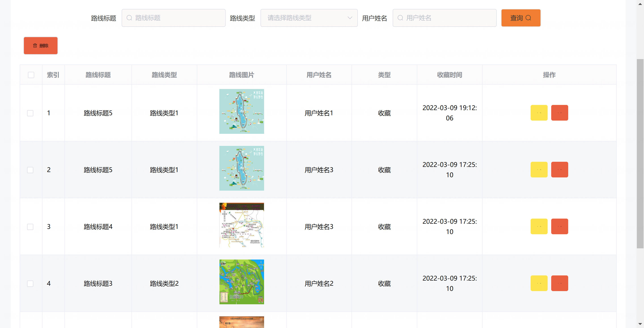Click the 索引 column header
Viewport: 644px width, 328px height.
click(x=53, y=75)
